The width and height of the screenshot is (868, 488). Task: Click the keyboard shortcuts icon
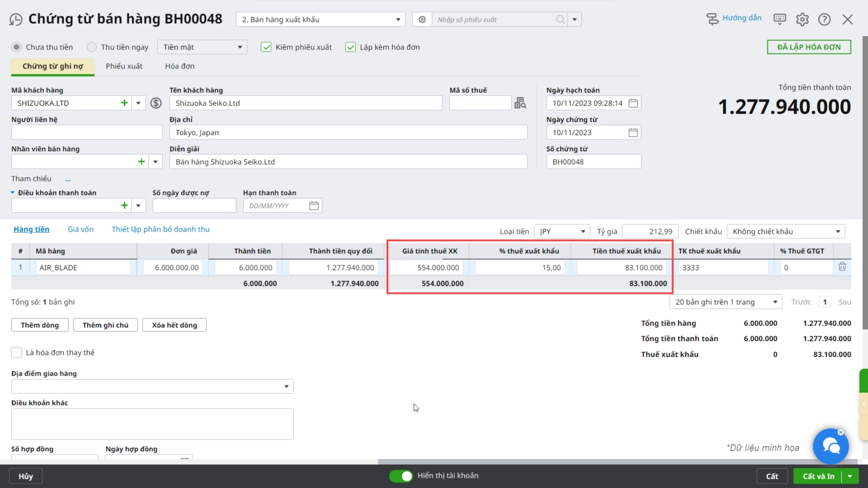click(780, 19)
